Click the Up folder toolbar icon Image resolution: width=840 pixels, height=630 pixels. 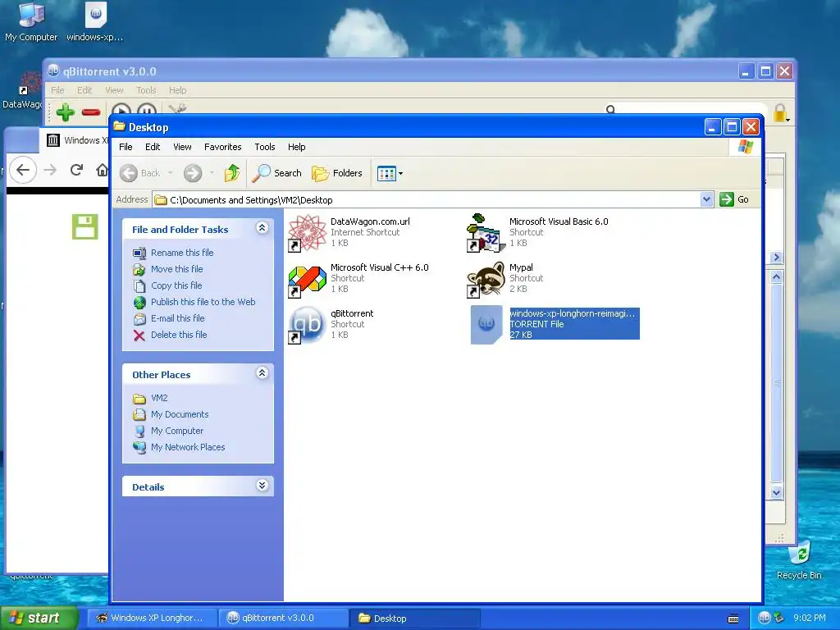coord(231,173)
